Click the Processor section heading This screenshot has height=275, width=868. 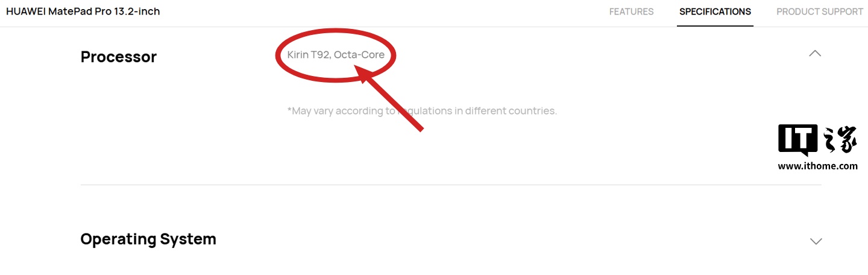pyautogui.click(x=119, y=57)
